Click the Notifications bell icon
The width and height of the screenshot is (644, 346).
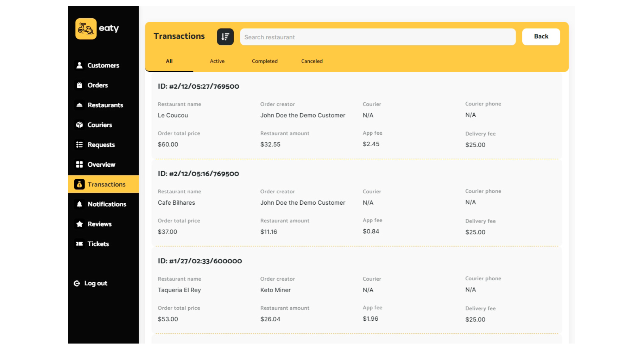80,204
